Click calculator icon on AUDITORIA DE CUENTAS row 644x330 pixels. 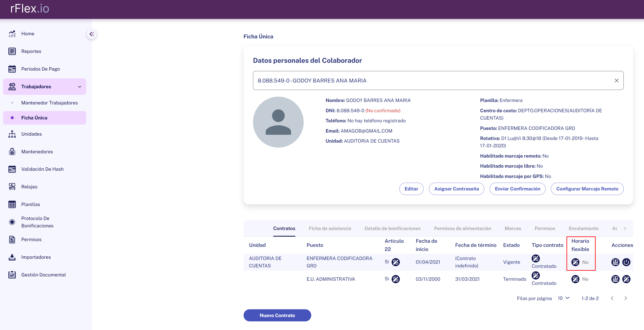click(x=615, y=262)
